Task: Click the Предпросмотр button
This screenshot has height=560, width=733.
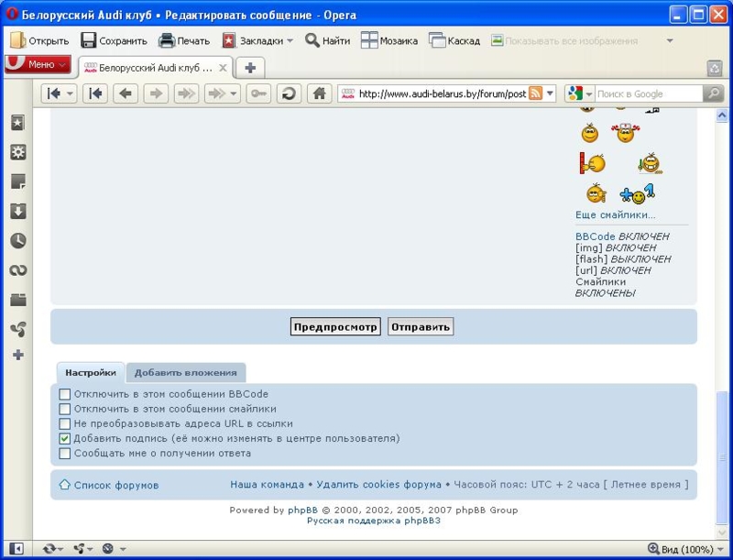Action: click(x=335, y=327)
